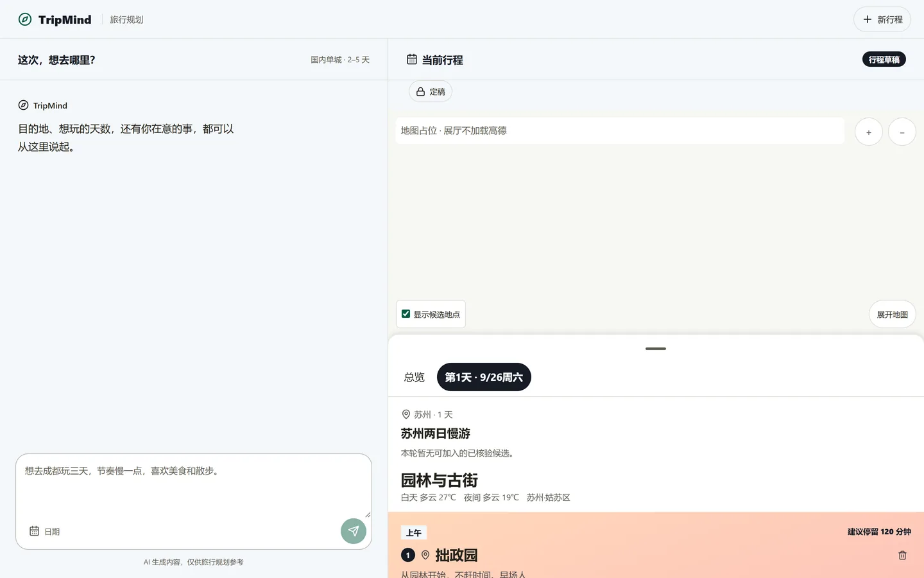Click the 上午 time tag
Viewport: 924px width, 578px height.
pyautogui.click(x=414, y=532)
